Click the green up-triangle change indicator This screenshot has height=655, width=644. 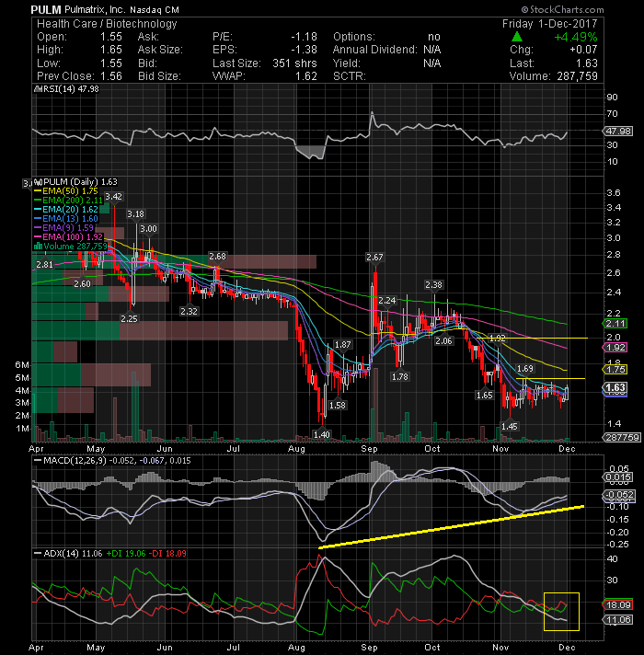pyautogui.click(x=517, y=37)
